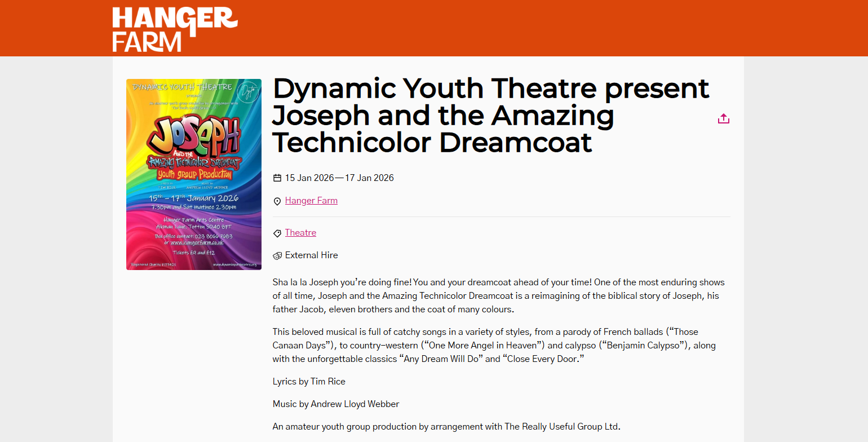The height and width of the screenshot is (442, 868).
Task: Click the calendar icon next to dates
Action: [x=277, y=178]
